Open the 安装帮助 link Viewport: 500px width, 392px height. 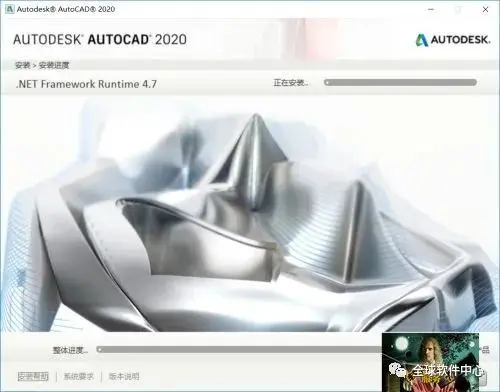pos(33,377)
